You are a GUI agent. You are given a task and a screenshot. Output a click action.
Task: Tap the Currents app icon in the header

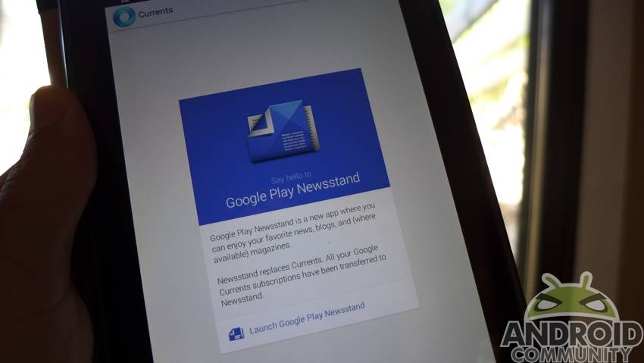coord(124,17)
